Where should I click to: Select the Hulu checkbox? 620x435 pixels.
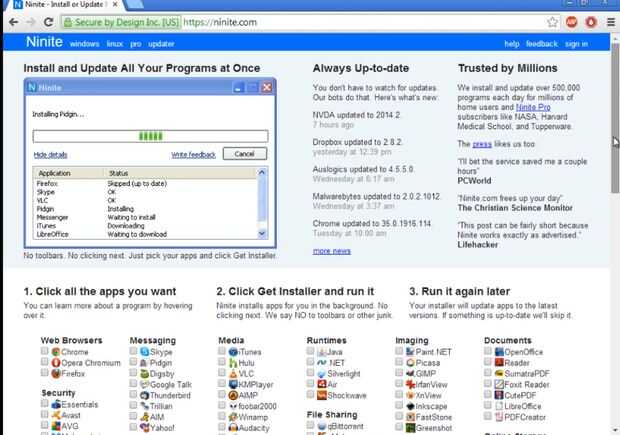[221, 362]
